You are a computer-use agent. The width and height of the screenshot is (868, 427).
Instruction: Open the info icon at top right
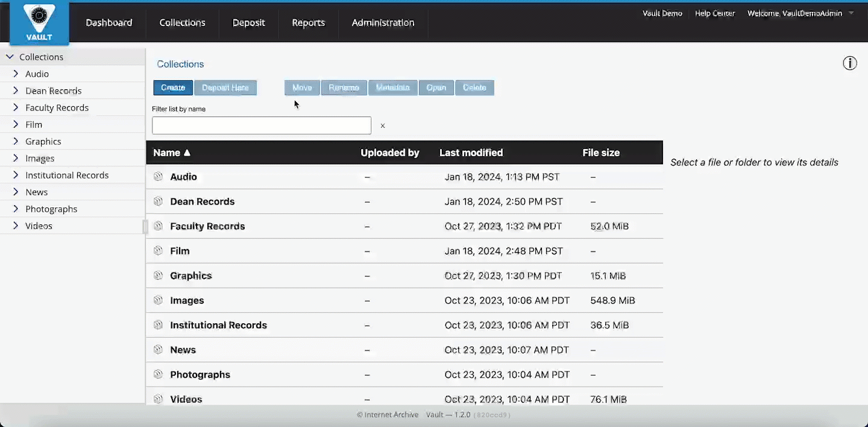click(849, 63)
